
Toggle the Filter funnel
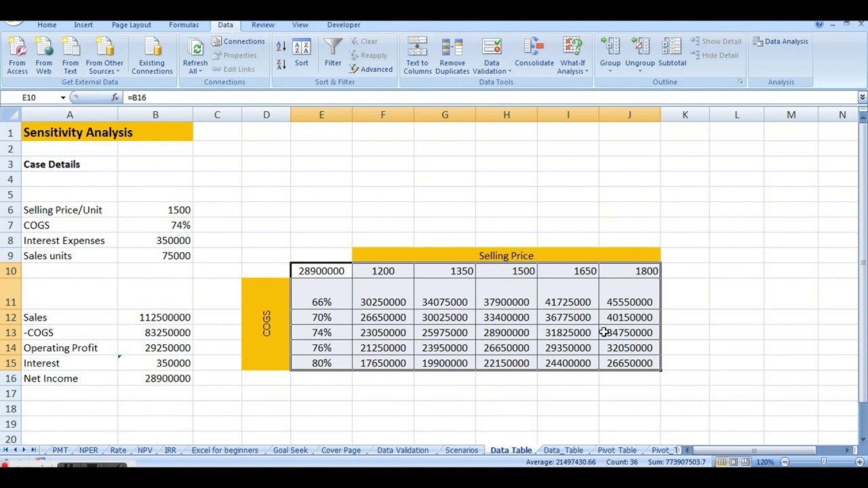(333, 53)
